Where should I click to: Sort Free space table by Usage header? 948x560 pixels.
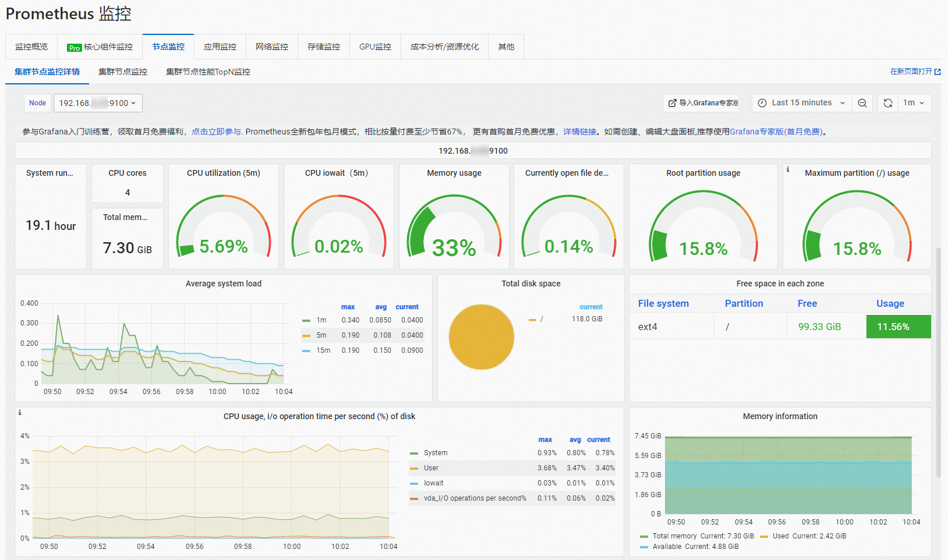(x=890, y=303)
